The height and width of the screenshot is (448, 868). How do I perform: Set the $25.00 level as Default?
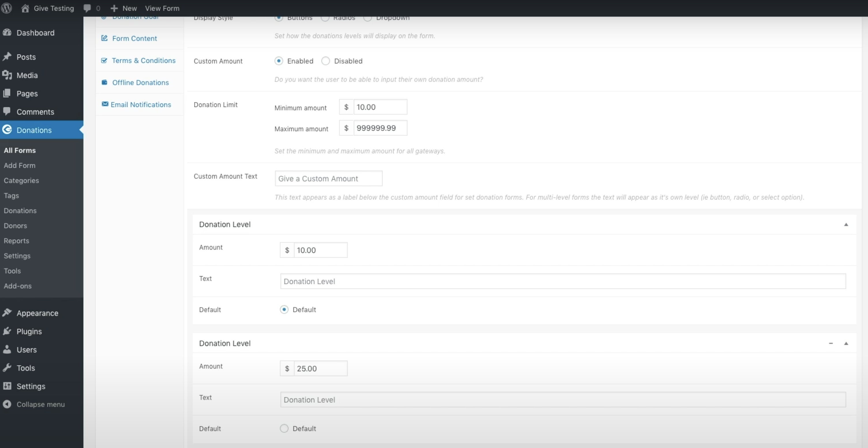tap(284, 428)
